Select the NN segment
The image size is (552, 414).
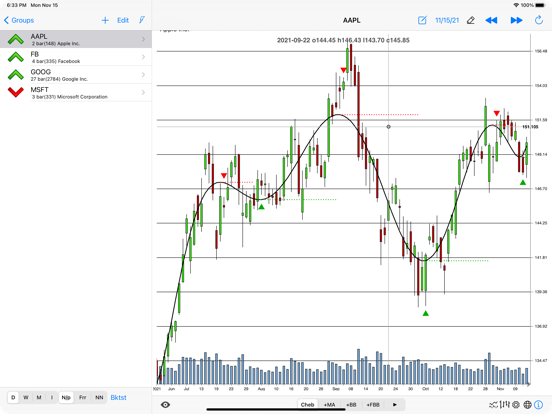pos(99,397)
